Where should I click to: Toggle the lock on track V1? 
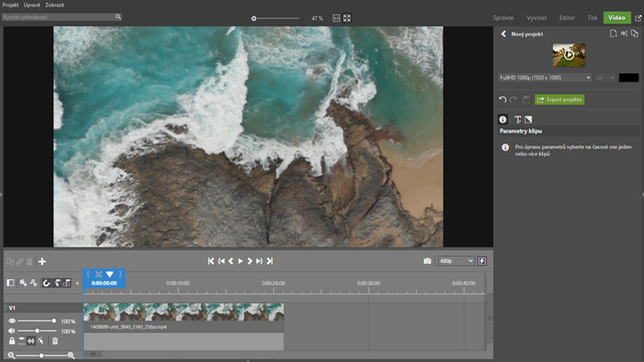click(x=11, y=341)
